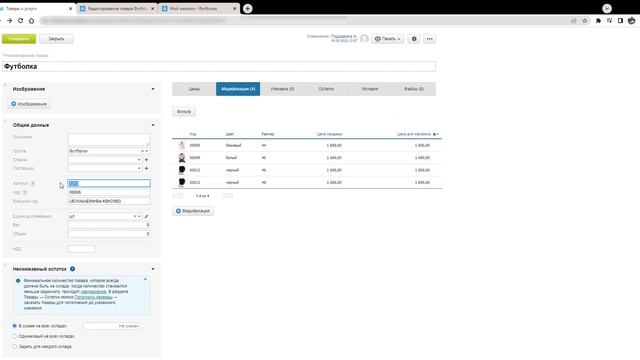
Task: Click the НДС tax field
Action: pos(82,249)
